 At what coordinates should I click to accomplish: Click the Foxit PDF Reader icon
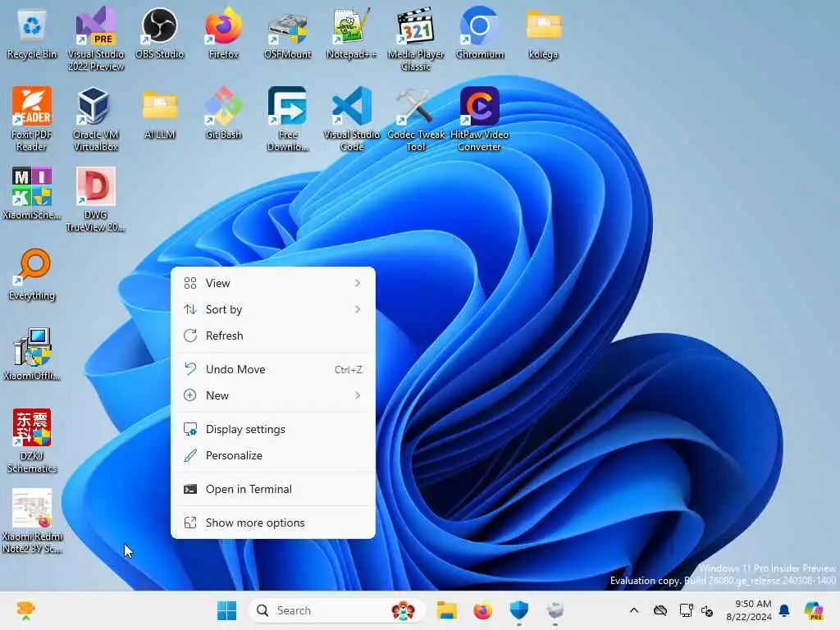[32, 119]
